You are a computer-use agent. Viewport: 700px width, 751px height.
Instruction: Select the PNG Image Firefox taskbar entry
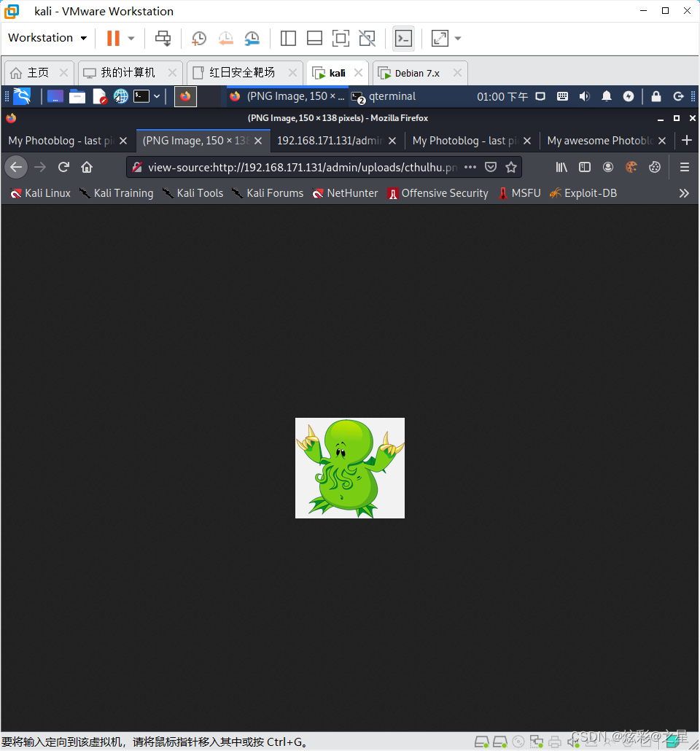click(287, 96)
